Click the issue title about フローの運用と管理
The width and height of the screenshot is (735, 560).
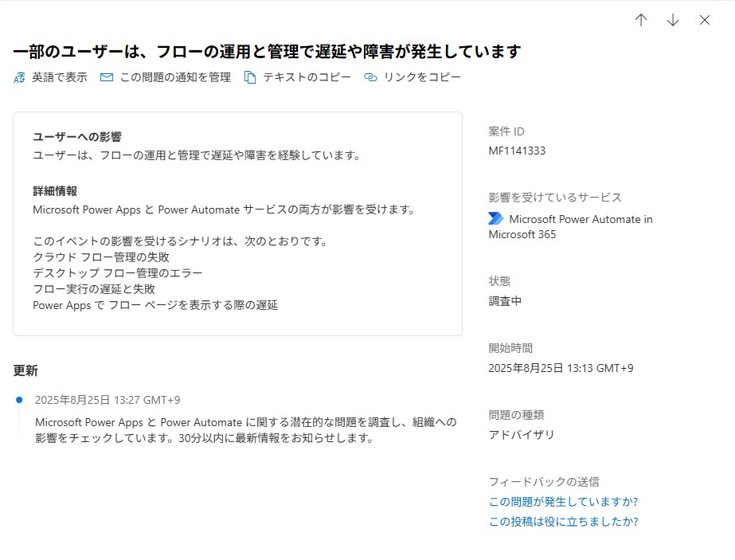point(268,51)
